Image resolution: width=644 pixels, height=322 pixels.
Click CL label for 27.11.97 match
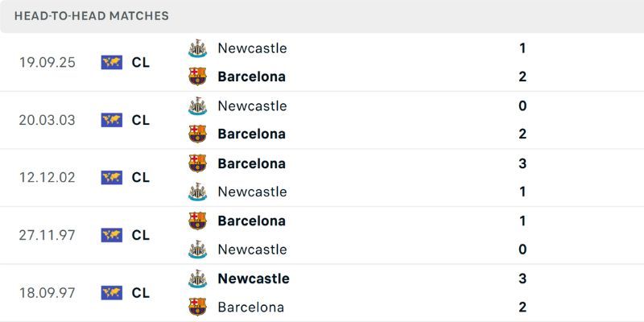point(141,235)
